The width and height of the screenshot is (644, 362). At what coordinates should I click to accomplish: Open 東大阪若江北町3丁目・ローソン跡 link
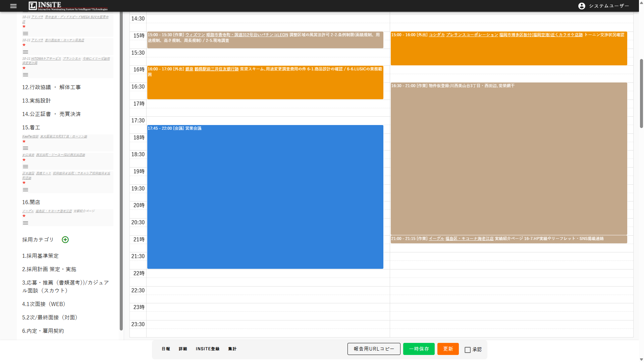tap(64, 136)
